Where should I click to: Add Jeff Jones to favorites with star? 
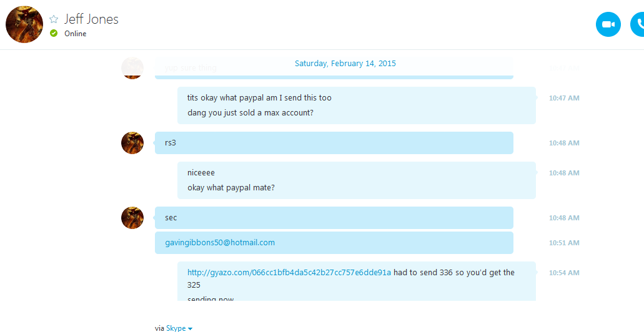pyautogui.click(x=54, y=19)
